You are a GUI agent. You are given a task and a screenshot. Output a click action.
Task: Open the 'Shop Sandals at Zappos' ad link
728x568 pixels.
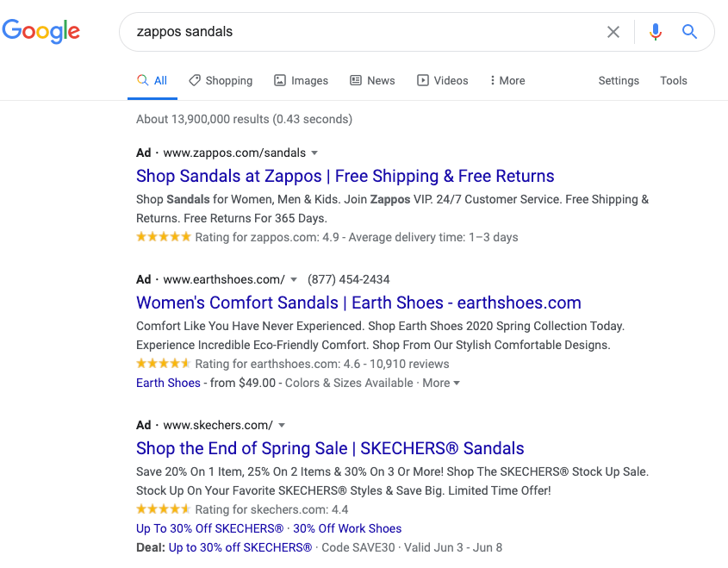click(x=345, y=176)
